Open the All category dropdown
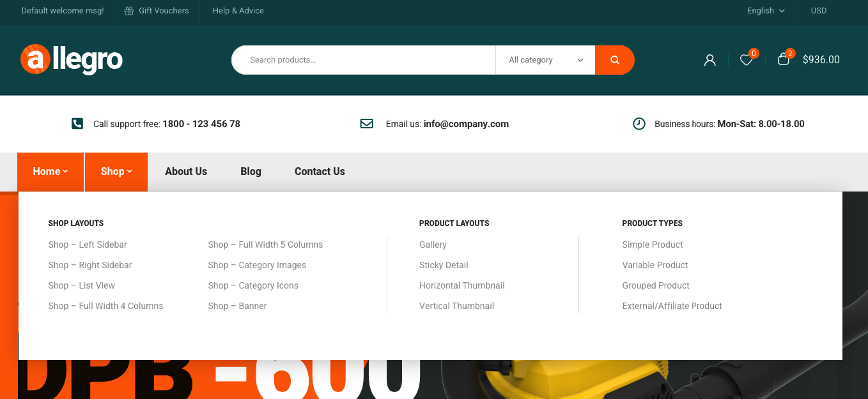The image size is (868, 399). [x=545, y=60]
